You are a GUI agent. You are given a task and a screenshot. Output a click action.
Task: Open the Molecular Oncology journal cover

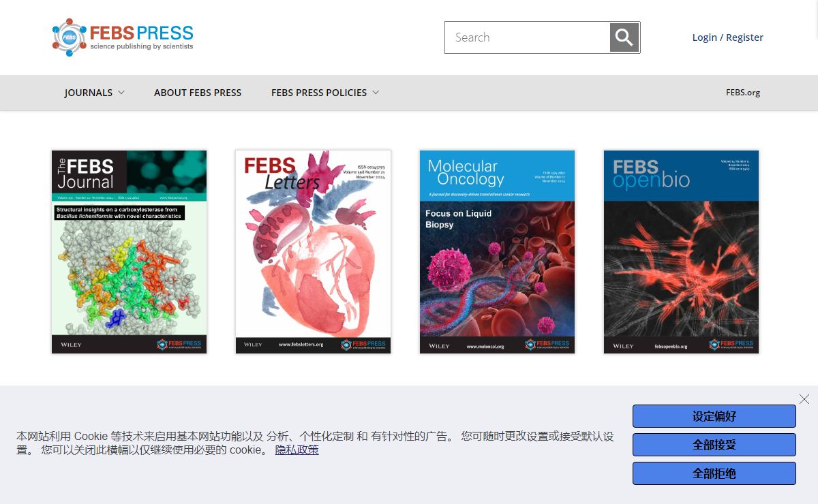point(497,252)
